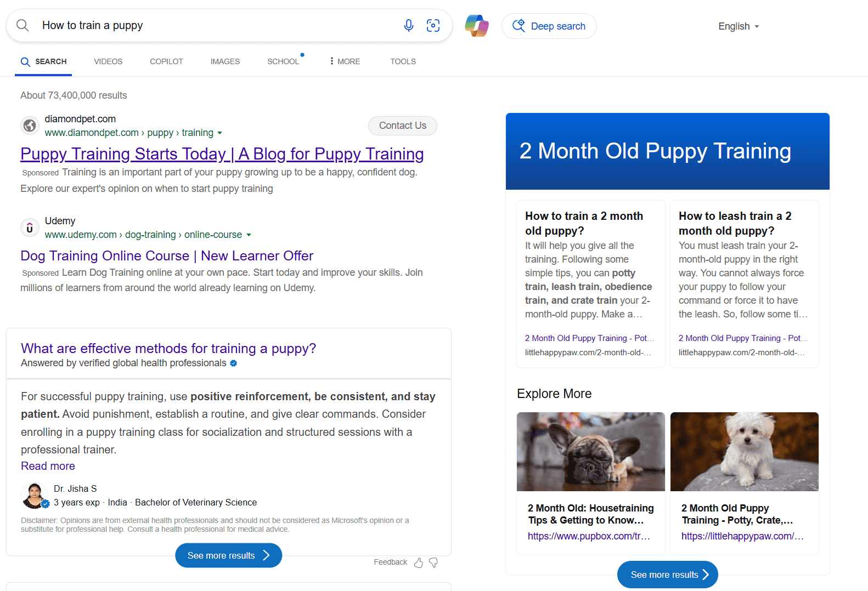This screenshot has width=868, height=591.
Task: Click the Dr. Jisha S name
Action: [x=75, y=488]
